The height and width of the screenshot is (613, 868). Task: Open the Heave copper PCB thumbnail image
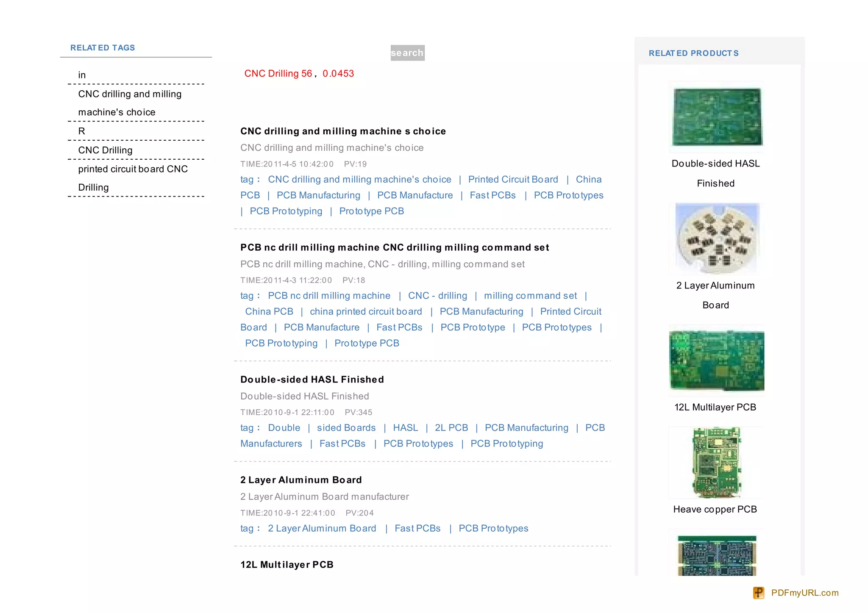[x=717, y=462]
